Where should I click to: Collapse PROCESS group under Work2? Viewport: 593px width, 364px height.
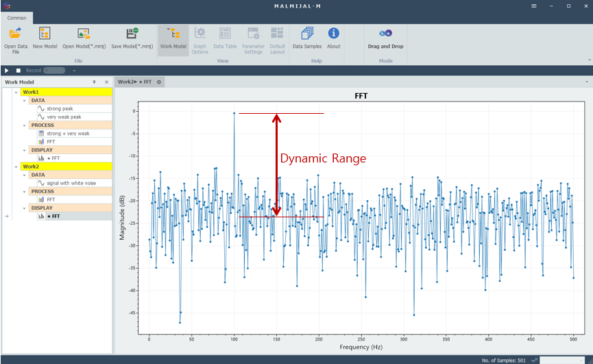point(24,191)
